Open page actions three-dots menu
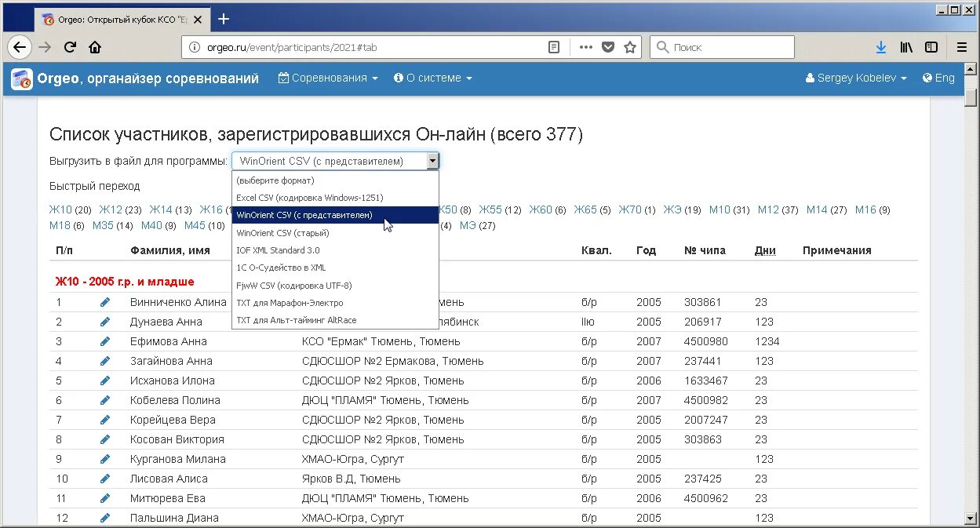 pos(586,47)
